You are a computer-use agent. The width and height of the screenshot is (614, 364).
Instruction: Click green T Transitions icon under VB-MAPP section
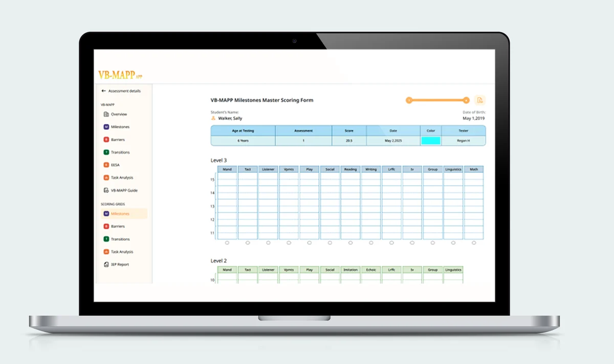[x=106, y=152]
